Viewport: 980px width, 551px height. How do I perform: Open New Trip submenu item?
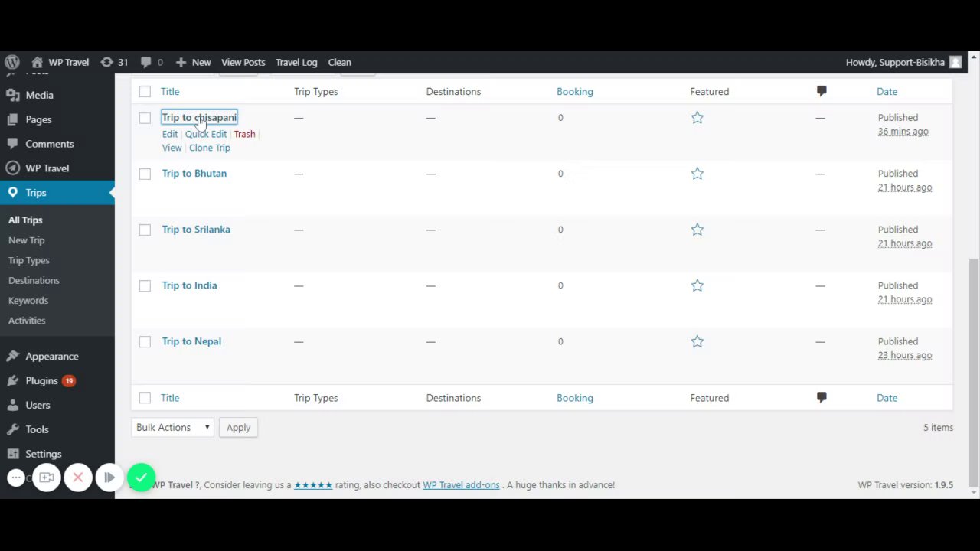(27, 240)
